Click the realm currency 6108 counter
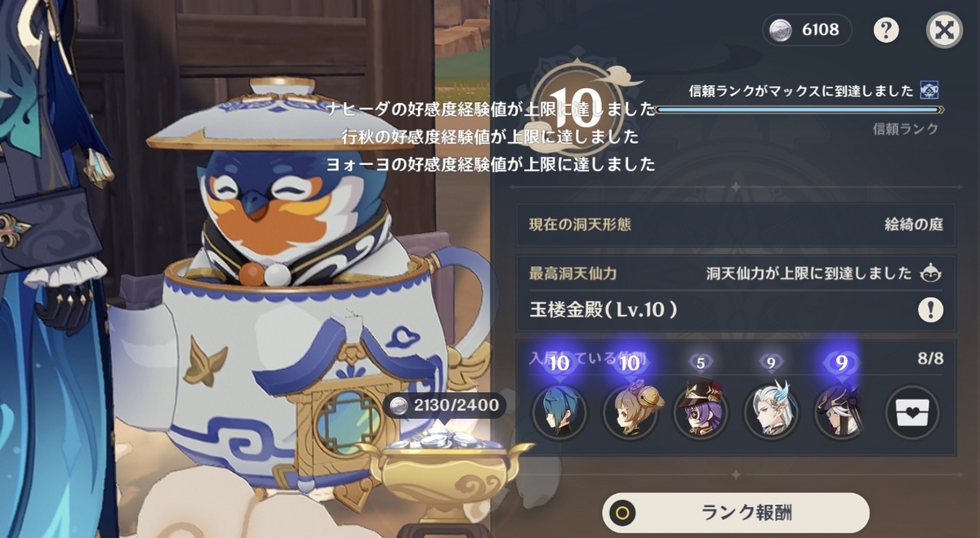 pos(807,31)
